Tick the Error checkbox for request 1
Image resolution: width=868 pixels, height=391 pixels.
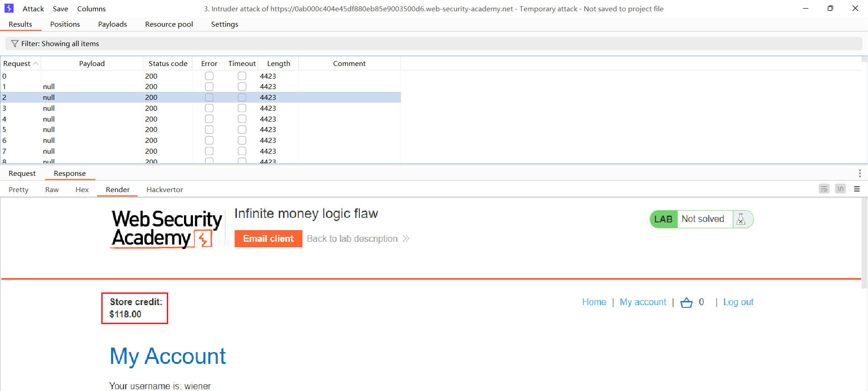tap(209, 86)
